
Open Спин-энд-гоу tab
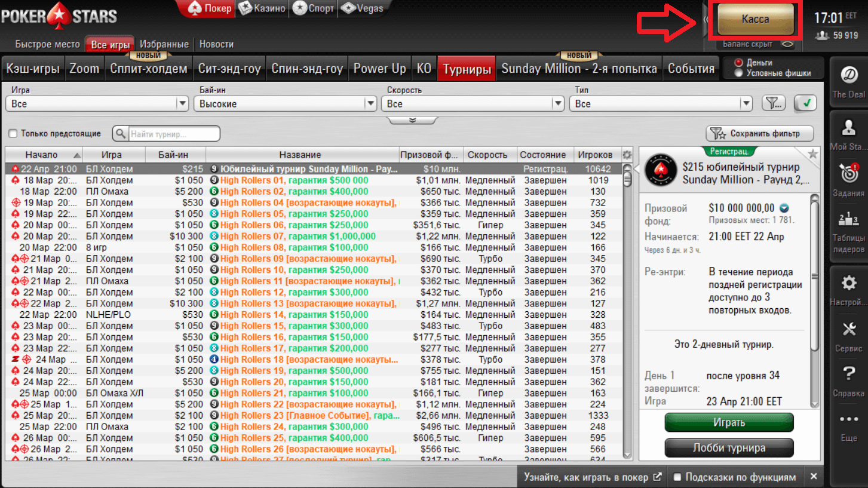pyautogui.click(x=307, y=69)
